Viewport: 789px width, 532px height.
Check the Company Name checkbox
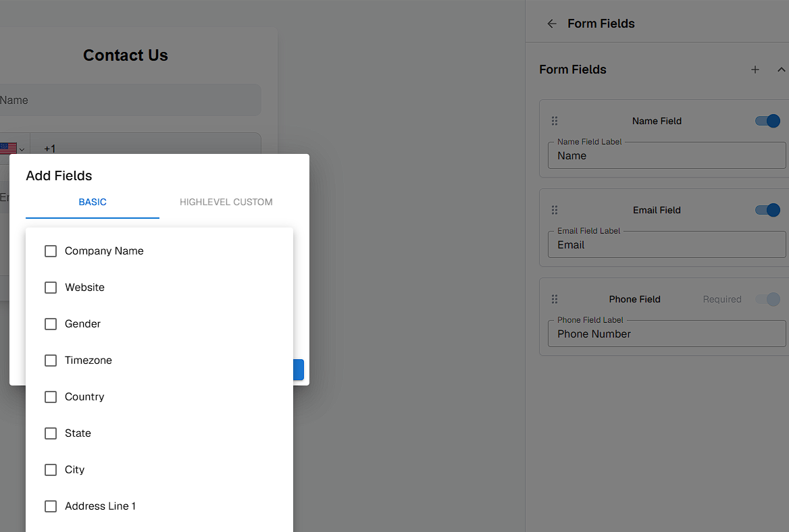51,251
